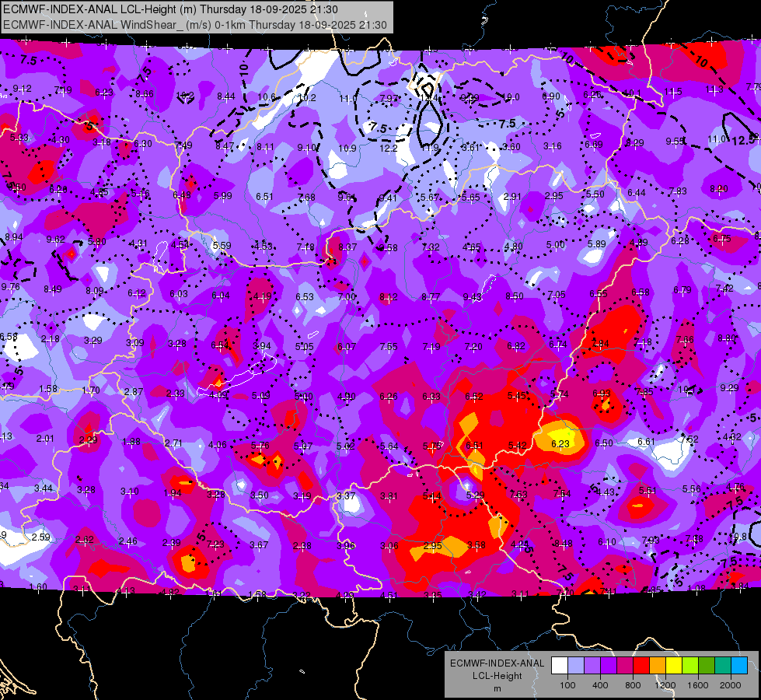Click grid value 5.42 in red area
The height and width of the screenshot is (700, 761).
[518, 445]
